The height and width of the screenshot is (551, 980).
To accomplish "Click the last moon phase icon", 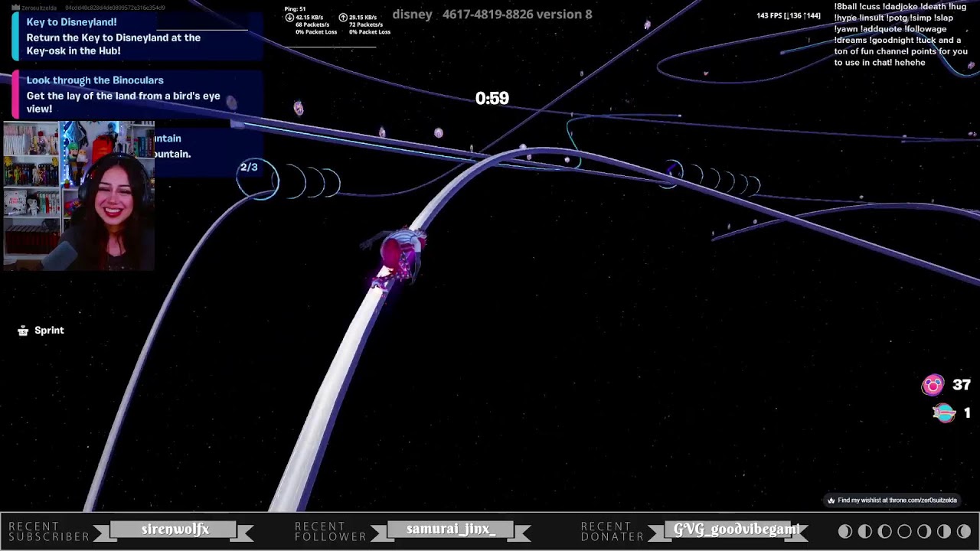I will click(x=964, y=531).
